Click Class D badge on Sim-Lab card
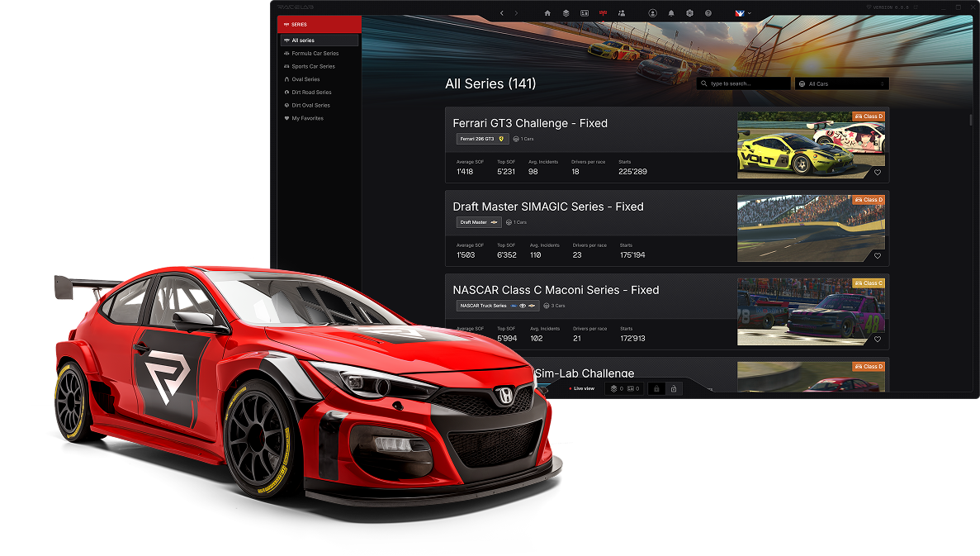The height and width of the screenshot is (556, 980). click(x=869, y=367)
